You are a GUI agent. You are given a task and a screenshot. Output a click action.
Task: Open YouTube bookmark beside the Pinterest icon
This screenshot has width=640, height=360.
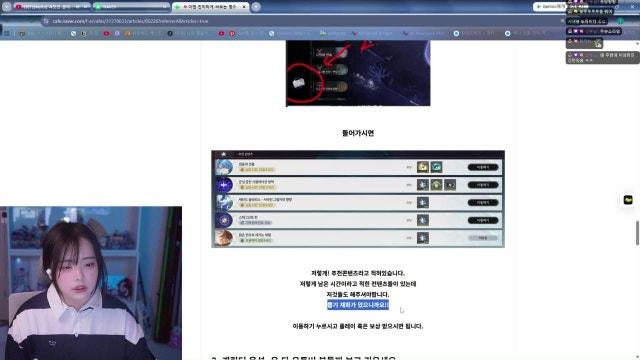(221, 33)
